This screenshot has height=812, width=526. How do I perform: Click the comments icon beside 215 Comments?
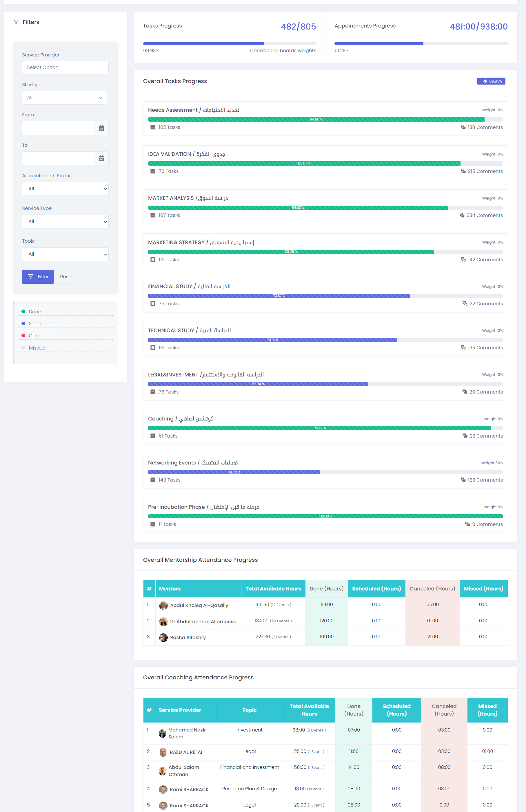pyautogui.click(x=463, y=171)
